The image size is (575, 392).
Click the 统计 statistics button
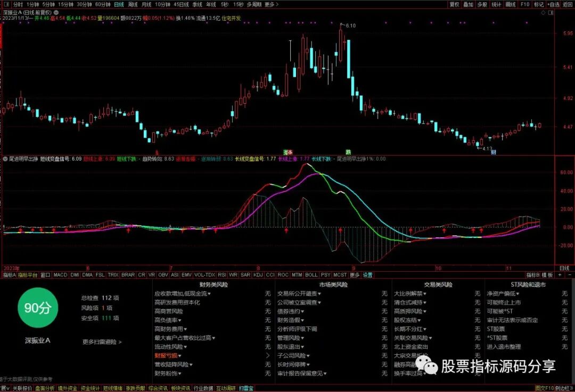[x=496, y=4]
